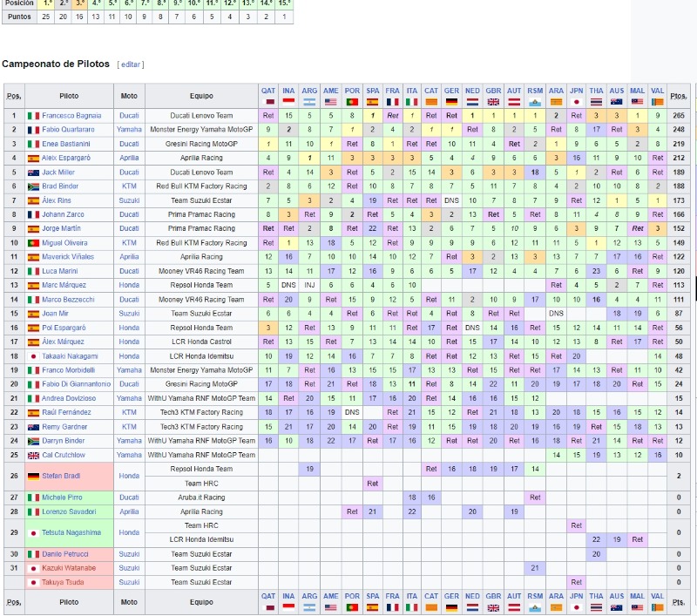Click the Italy flag under ITA in top header

(x=412, y=102)
